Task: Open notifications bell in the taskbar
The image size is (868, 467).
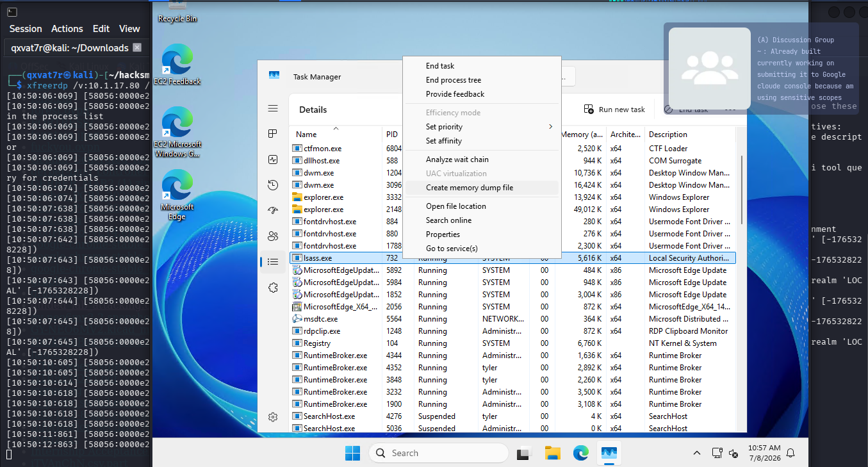Action: pos(791,453)
